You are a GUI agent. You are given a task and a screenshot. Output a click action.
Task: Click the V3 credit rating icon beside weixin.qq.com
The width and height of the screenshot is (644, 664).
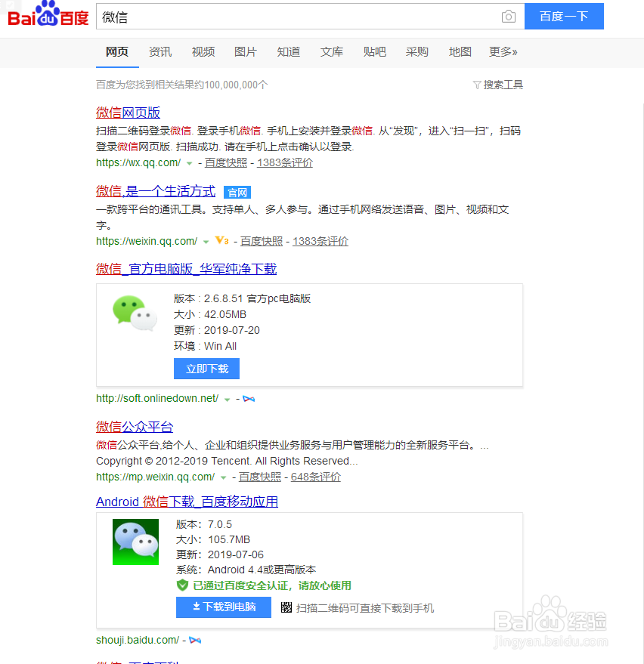pyautogui.click(x=220, y=241)
